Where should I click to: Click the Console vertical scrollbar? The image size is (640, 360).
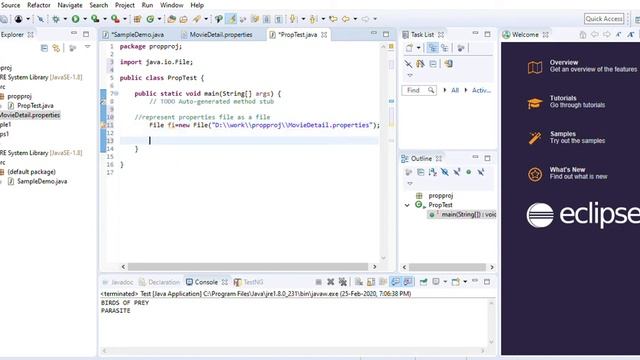click(491, 322)
